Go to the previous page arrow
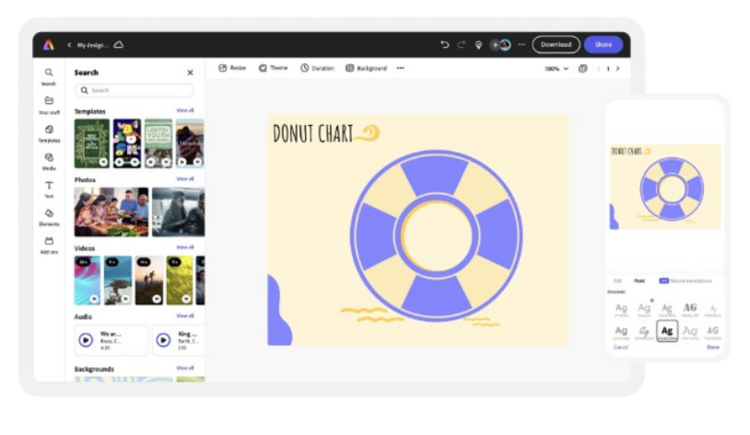Image resolution: width=750 pixels, height=435 pixels. click(599, 68)
